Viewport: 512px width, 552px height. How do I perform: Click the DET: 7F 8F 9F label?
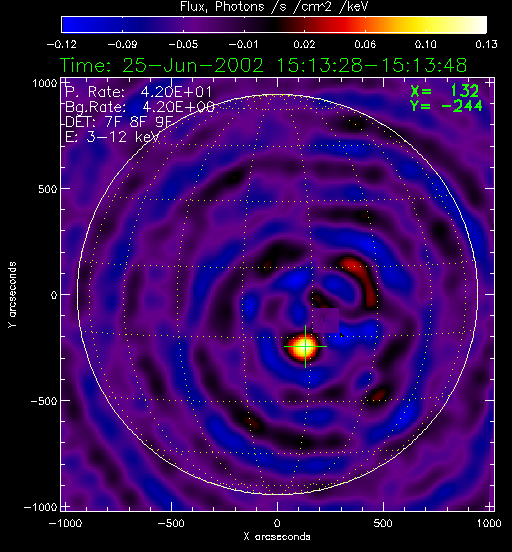119,122
